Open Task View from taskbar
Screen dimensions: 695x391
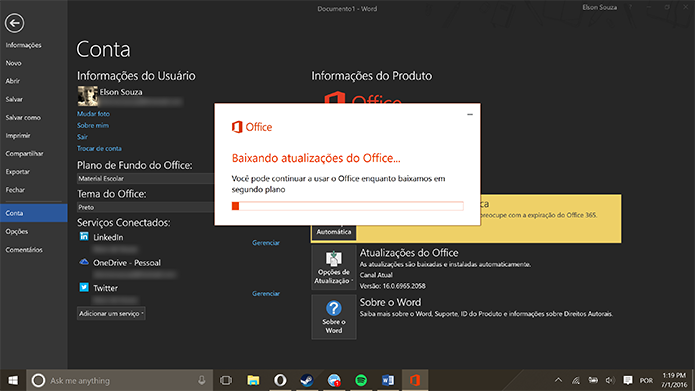[226, 380]
